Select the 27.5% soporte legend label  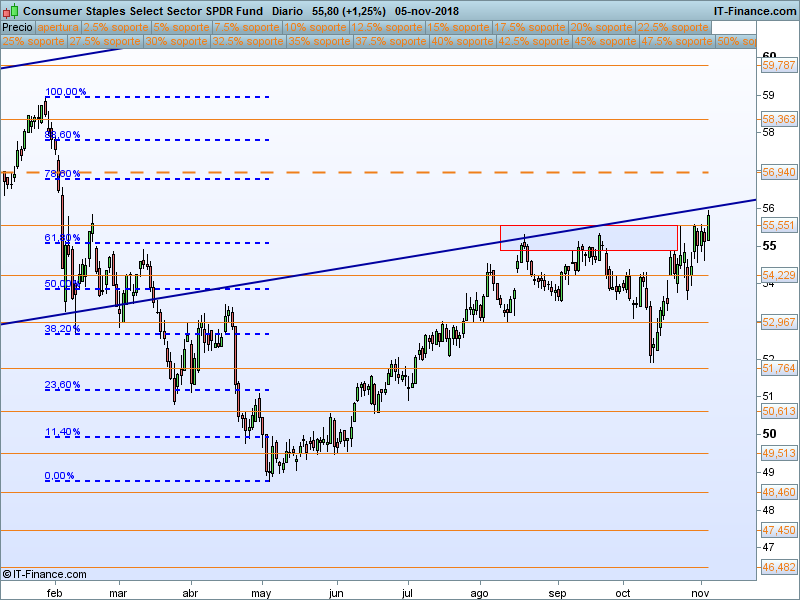pyautogui.click(x=105, y=41)
